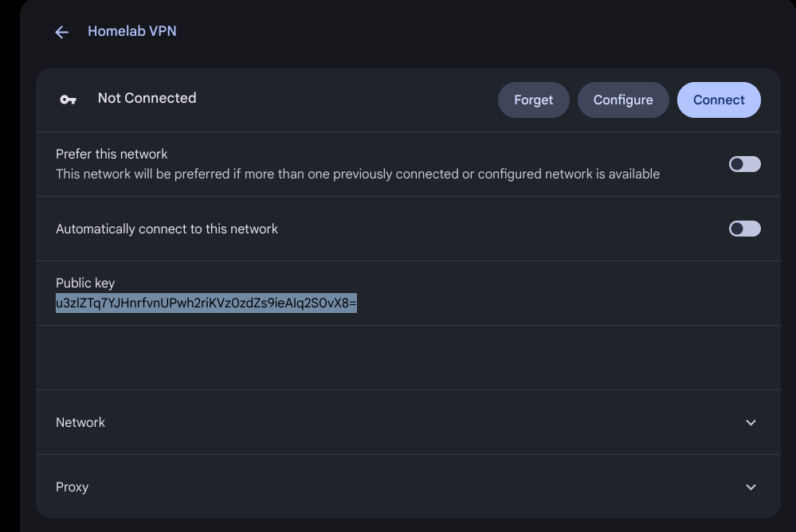Click the Not Connected status text
This screenshot has height=532, width=796.
coord(147,98)
